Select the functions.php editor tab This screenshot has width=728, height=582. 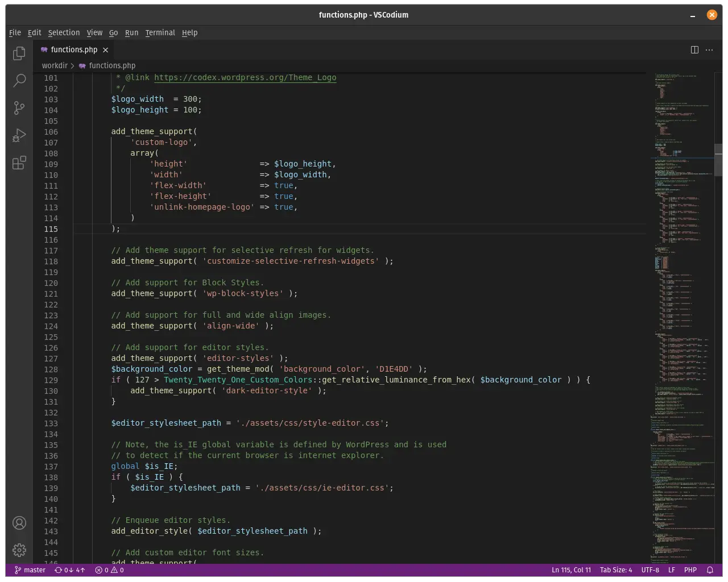[x=75, y=50]
